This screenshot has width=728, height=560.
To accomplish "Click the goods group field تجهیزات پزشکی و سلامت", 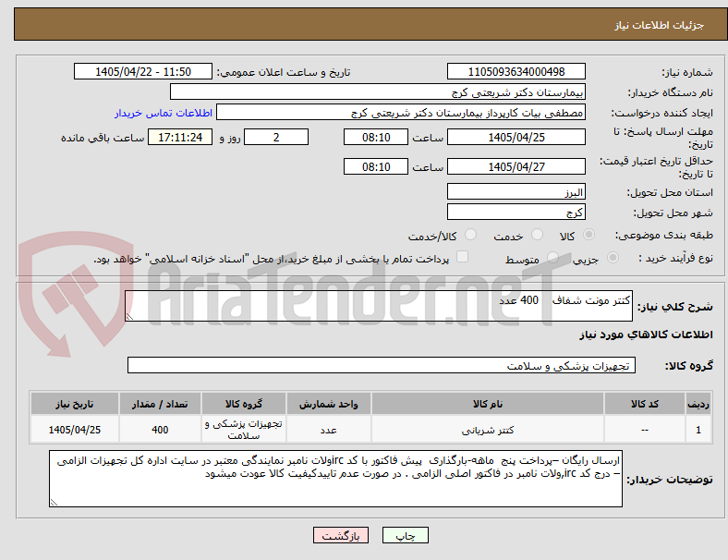I will (x=382, y=365).
